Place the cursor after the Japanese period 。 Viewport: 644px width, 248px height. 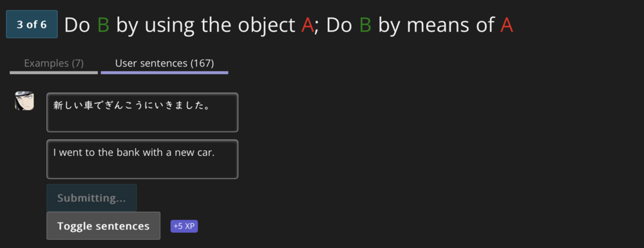click(211, 106)
